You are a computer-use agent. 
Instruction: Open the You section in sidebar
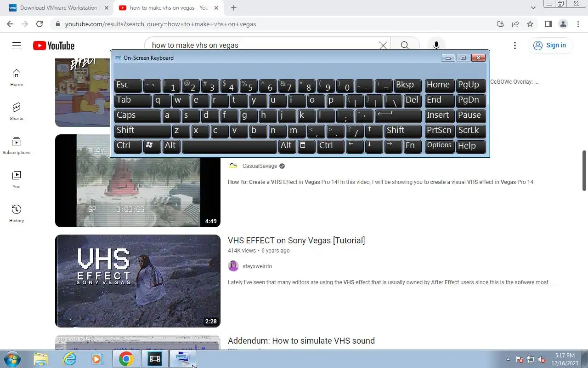coord(17,180)
